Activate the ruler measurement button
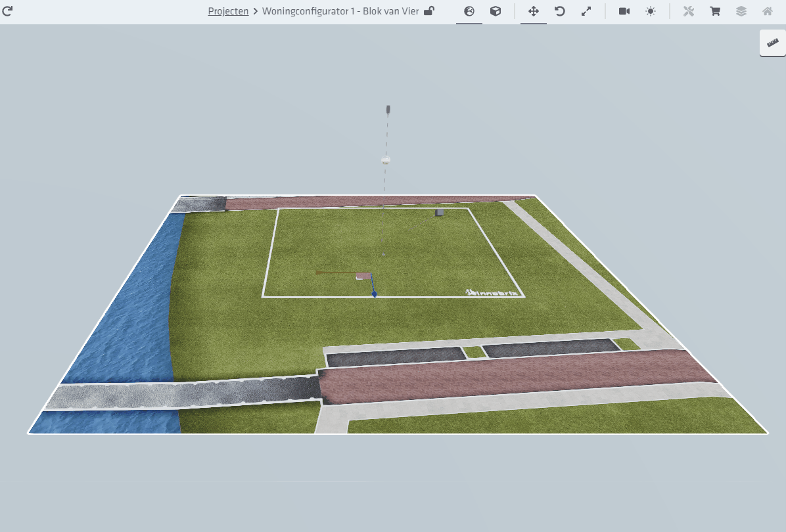The width and height of the screenshot is (786, 532). click(772, 43)
